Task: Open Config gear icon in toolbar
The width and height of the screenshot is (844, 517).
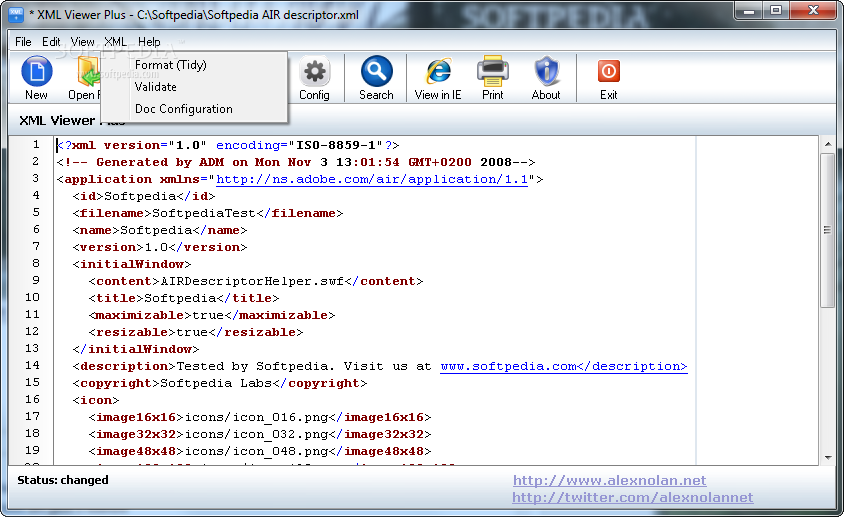Action: [x=314, y=71]
